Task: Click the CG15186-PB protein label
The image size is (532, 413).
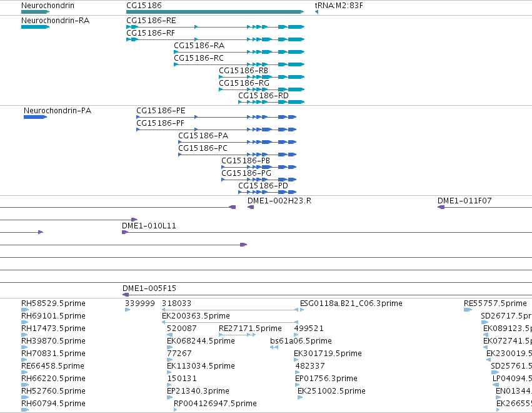Action: [246, 161]
